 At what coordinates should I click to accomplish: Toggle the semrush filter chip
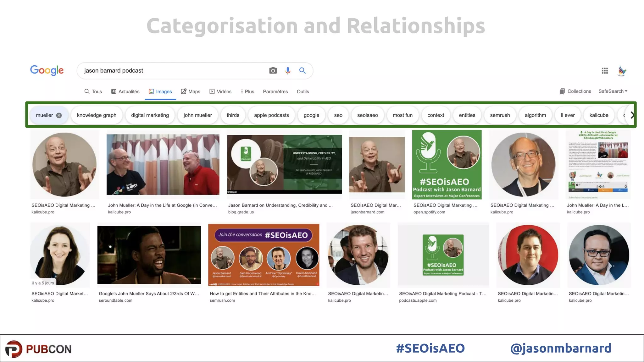500,115
